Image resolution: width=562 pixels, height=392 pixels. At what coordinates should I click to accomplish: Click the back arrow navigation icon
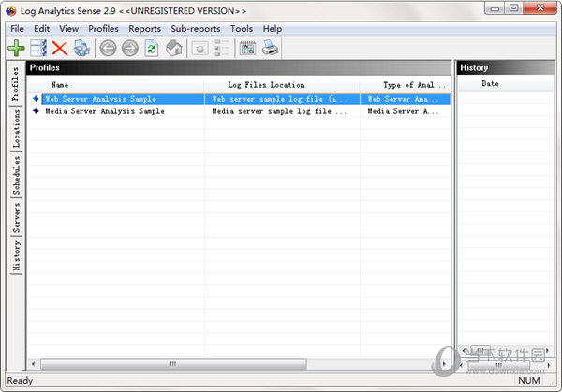108,49
